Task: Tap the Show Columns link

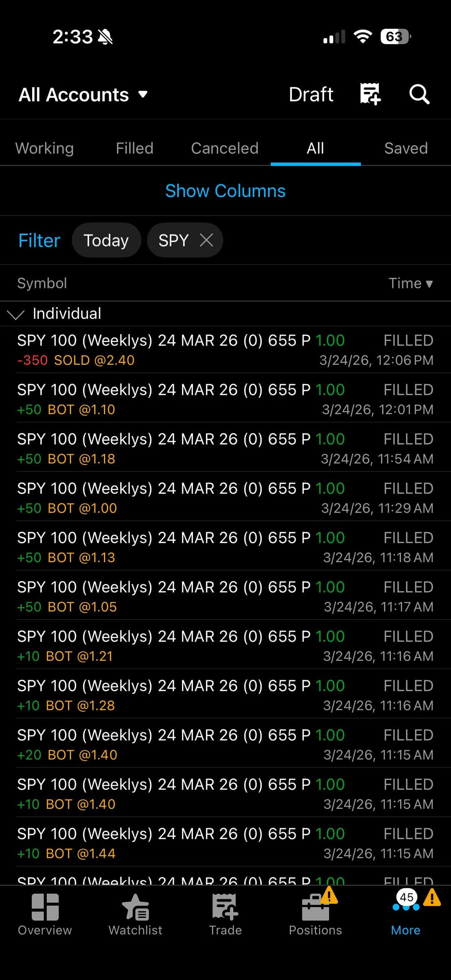Action: [x=225, y=191]
